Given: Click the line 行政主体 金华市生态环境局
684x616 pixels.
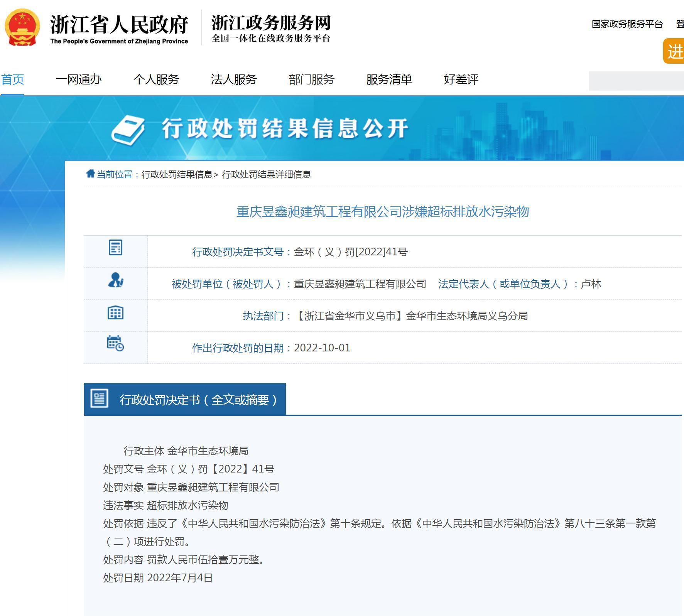Looking at the screenshot, I should coord(186,451).
